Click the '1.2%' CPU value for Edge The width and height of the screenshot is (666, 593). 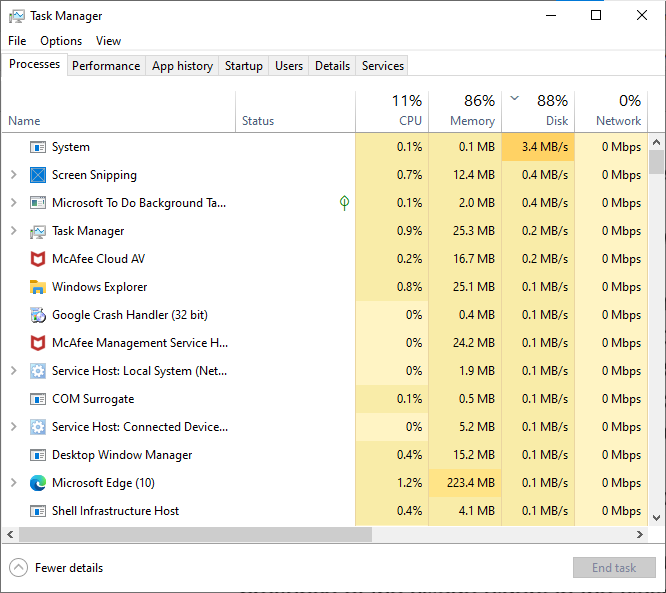(409, 483)
